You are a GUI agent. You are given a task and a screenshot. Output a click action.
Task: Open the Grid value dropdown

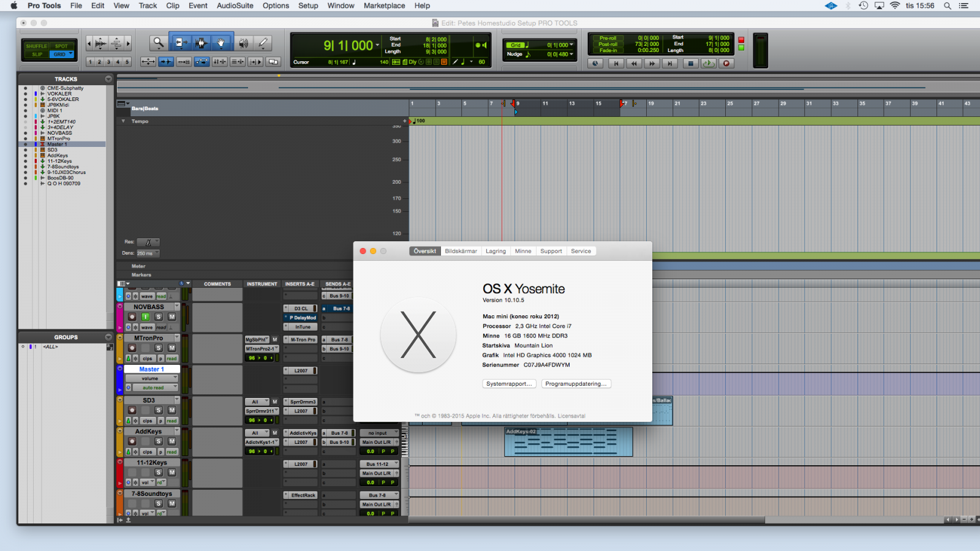pyautogui.click(x=571, y=45)
